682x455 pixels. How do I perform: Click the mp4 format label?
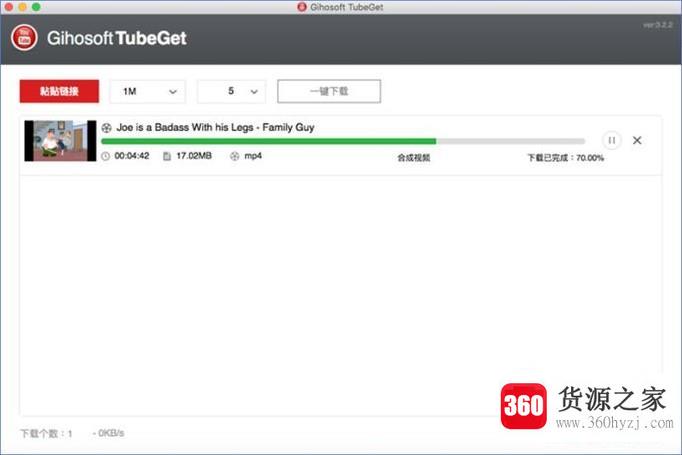click(x=253, y=156)
